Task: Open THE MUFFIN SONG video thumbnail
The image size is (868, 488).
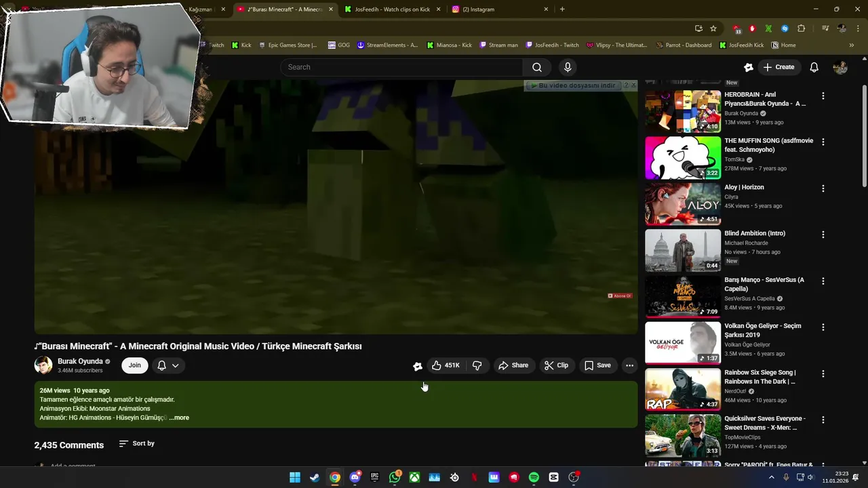Action: point(683,158)
